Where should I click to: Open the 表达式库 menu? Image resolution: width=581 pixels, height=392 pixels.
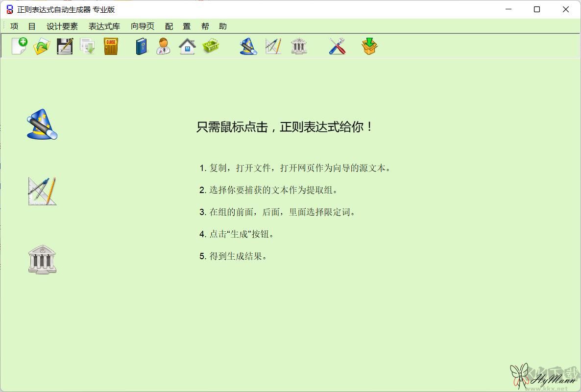104,26
